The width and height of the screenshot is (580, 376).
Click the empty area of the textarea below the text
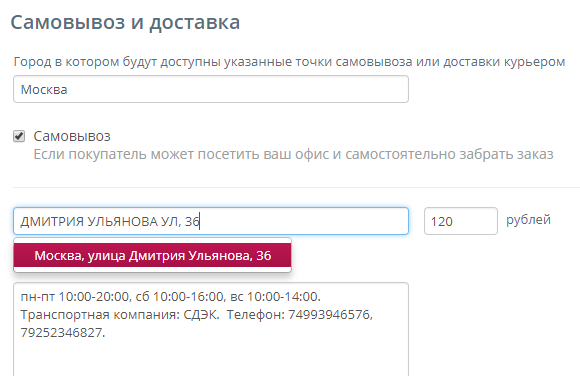(x=211, y=358)
